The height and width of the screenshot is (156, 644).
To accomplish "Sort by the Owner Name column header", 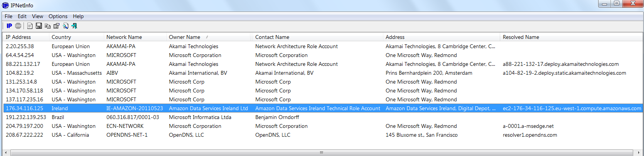I will click(184, 37).
